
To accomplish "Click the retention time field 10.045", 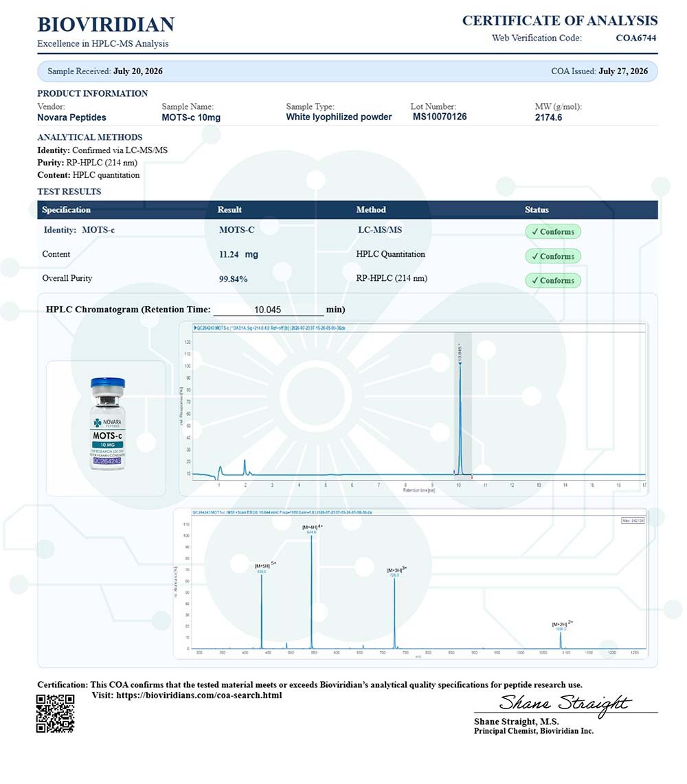I will 268,310.
